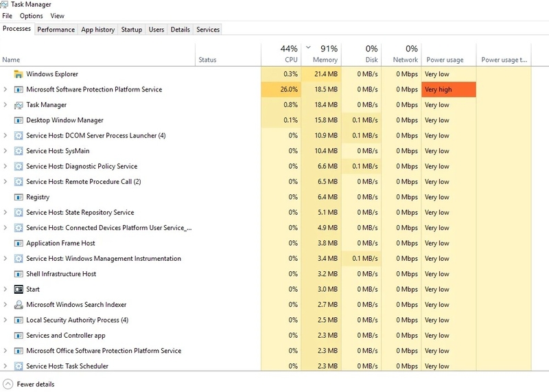Click the Service Host: SysMain gear icon
The width and height of the screenshot is (549, 392).
coord(19,151)
